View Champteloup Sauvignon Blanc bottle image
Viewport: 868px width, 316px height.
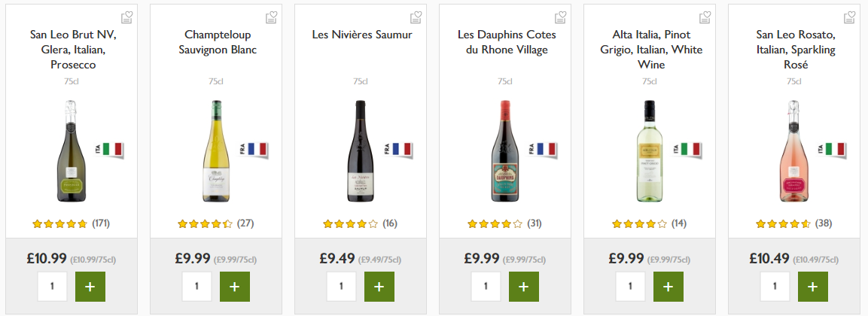click(x=216, y=151)
